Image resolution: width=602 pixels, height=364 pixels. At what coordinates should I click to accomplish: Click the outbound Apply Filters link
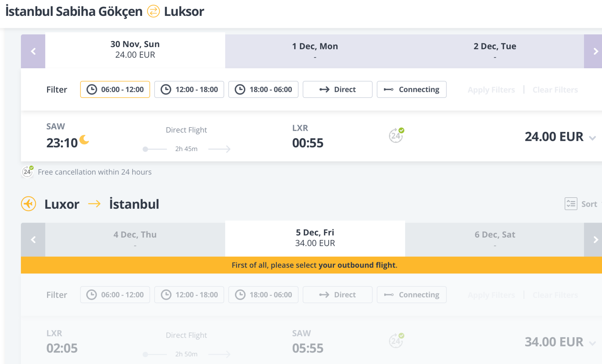tap(491, 90)
